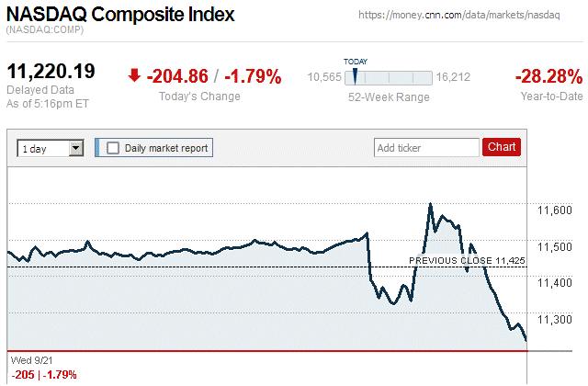Click the red down arrow icon
This screenshot has width=588, height=386.
(134, 76)
